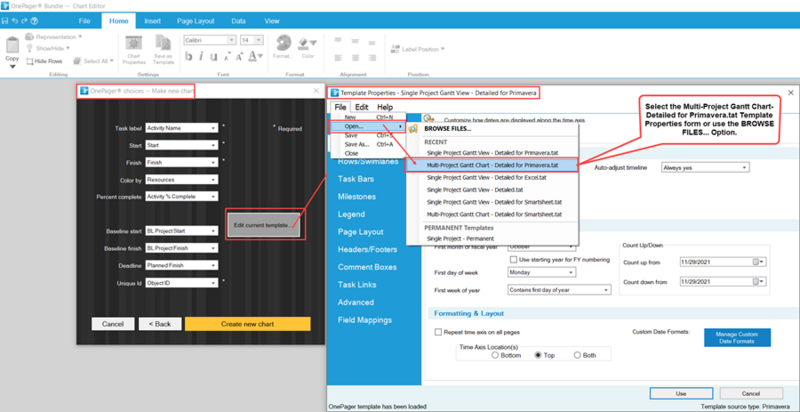Click the decrease font size icon

tap(227, 57)
